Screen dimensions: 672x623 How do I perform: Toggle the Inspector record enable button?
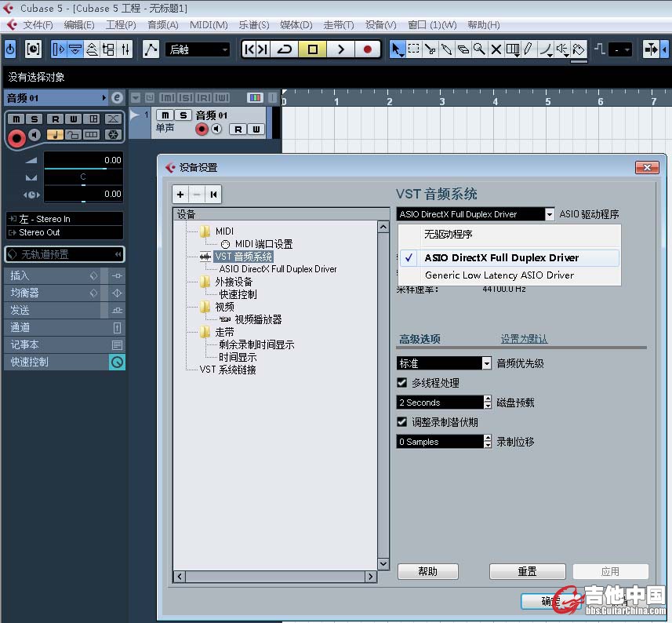tap(16, 138)
